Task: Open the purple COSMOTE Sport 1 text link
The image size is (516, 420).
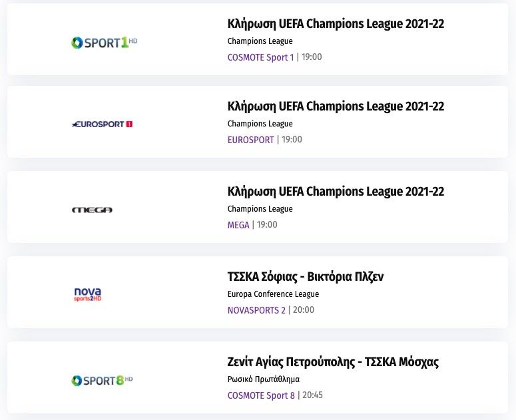Action: click(x=260, y=57)
